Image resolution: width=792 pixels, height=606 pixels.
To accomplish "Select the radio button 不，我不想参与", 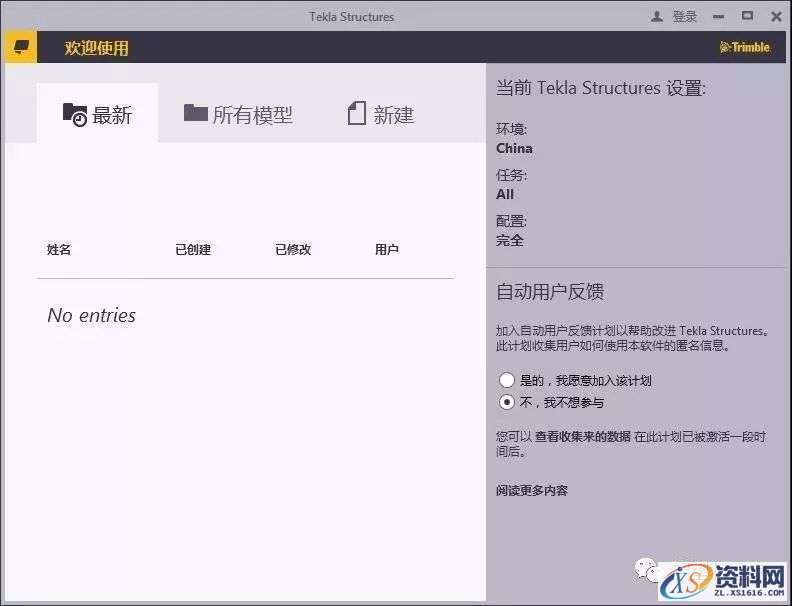I will [507, 402].
